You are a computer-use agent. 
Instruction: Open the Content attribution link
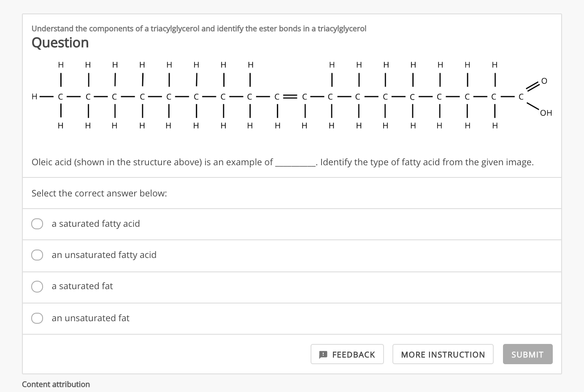[x=55, y=384]
